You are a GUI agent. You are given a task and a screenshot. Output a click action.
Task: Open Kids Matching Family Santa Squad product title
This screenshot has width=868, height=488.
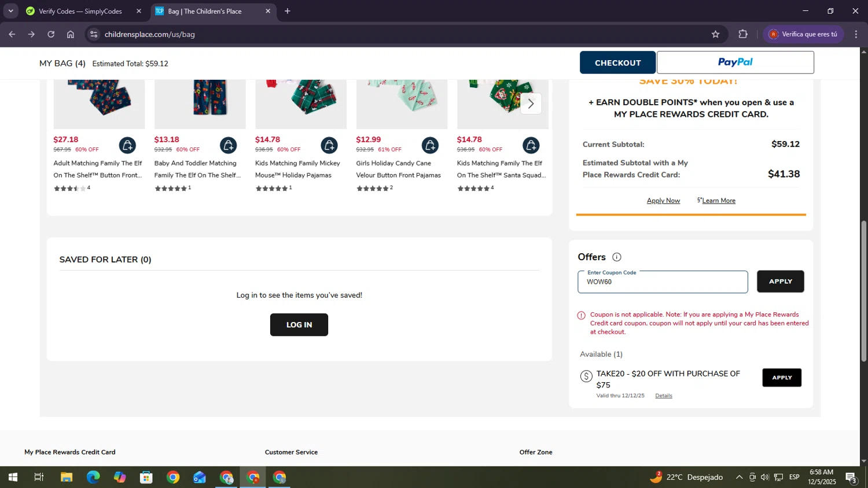click(501, 169)
